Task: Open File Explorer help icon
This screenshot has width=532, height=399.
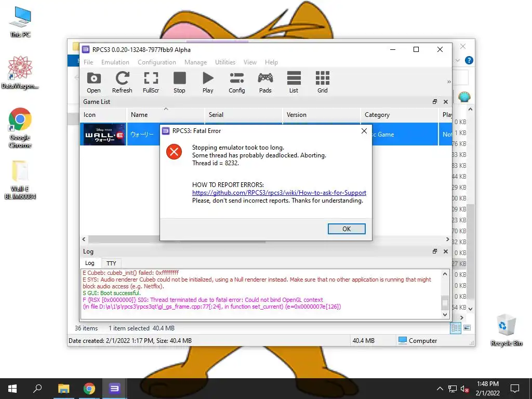Action: 469,60
